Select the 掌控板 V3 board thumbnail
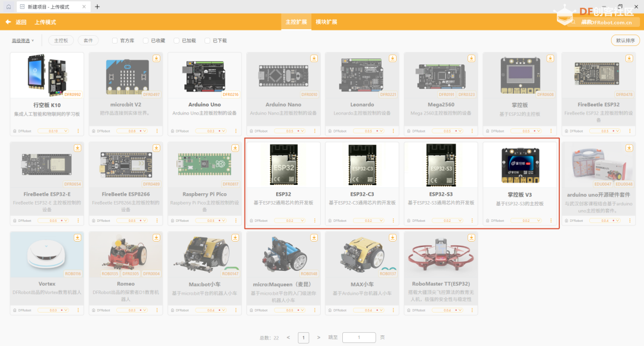This screenshot has height=346, width=644. [x=520, y=165]
